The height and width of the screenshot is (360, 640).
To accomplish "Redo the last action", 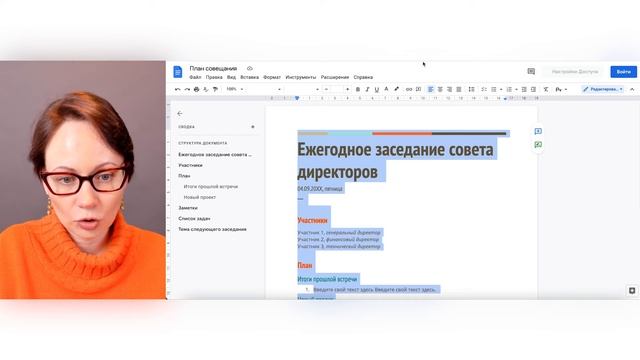I will point(187,89).
